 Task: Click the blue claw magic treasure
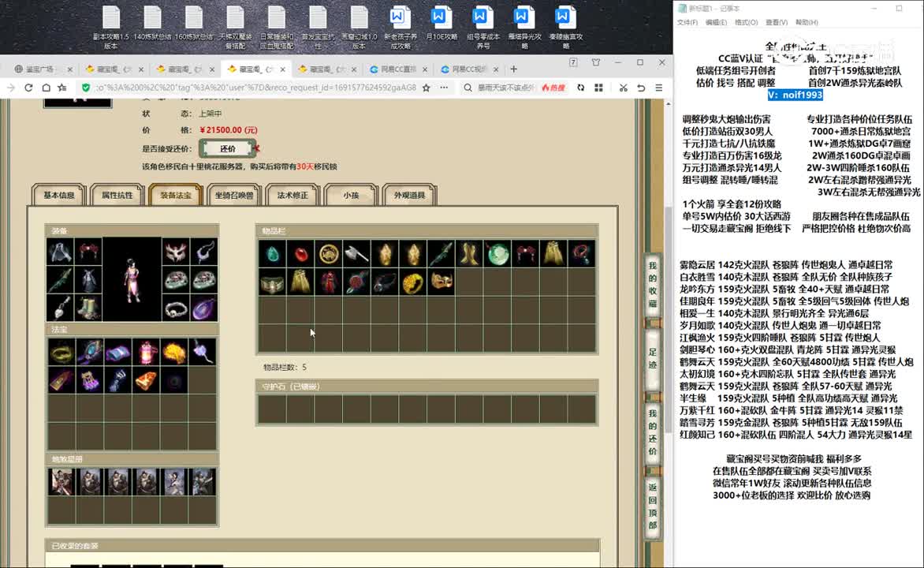click(x=117, y=379)
